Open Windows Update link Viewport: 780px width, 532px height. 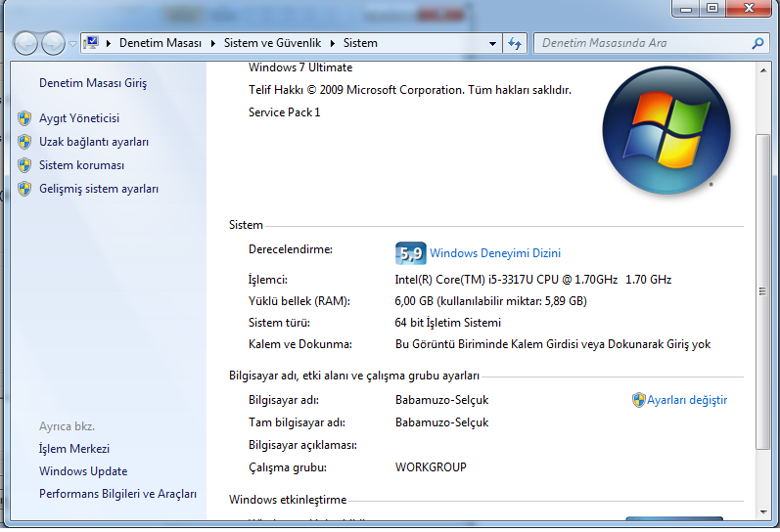click(83, 471)
